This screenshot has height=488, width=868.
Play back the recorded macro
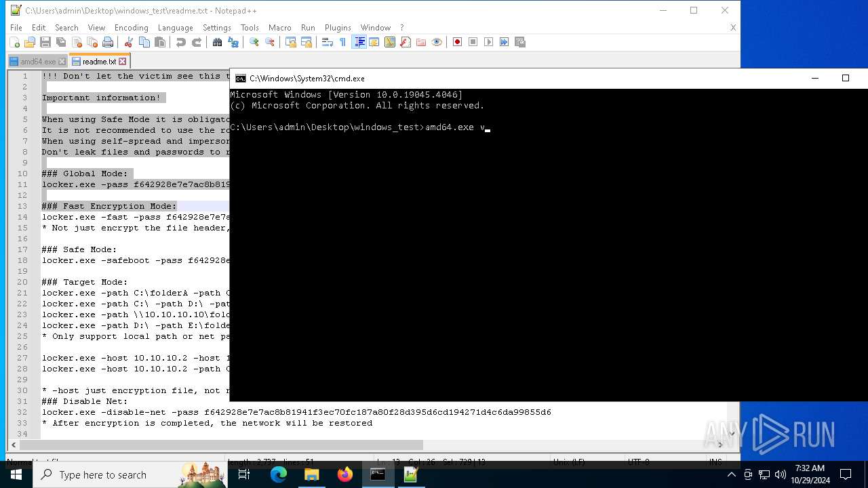click(488, 42)
